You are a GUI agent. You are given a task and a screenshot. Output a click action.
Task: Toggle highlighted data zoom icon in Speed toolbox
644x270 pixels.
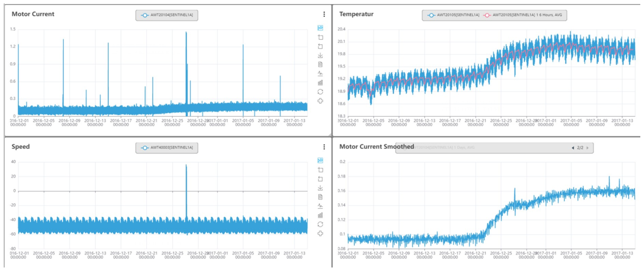(x=320, y=160)
